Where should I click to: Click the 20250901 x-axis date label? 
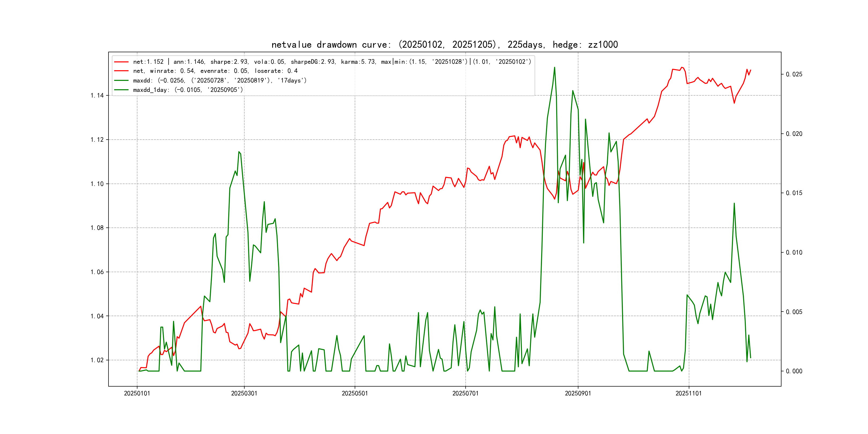click(578, 393)
